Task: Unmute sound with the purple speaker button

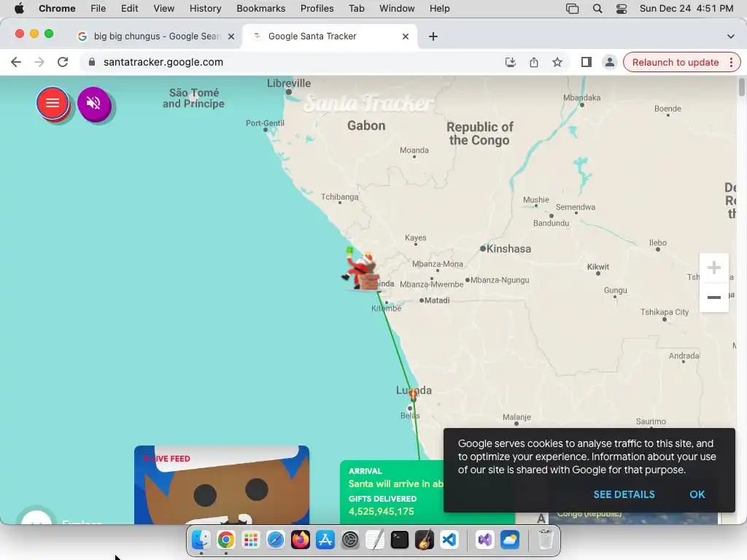Action: pos(94,103)
